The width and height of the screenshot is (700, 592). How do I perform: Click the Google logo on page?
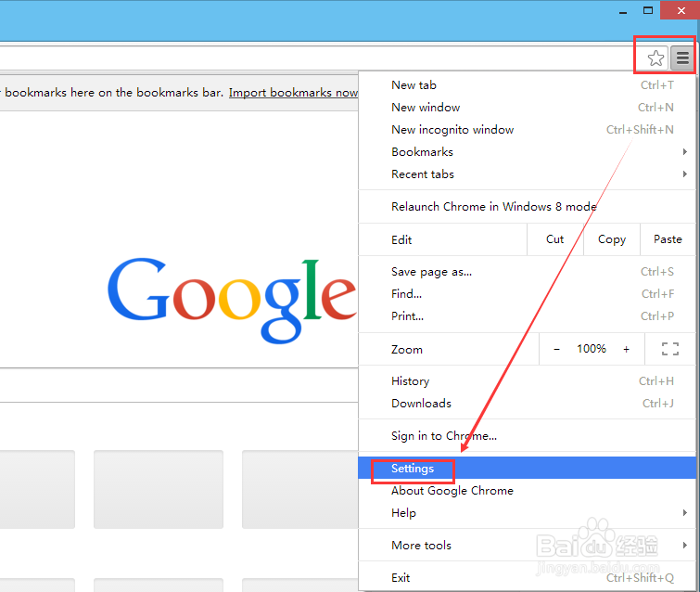click(x=232, y=301)
